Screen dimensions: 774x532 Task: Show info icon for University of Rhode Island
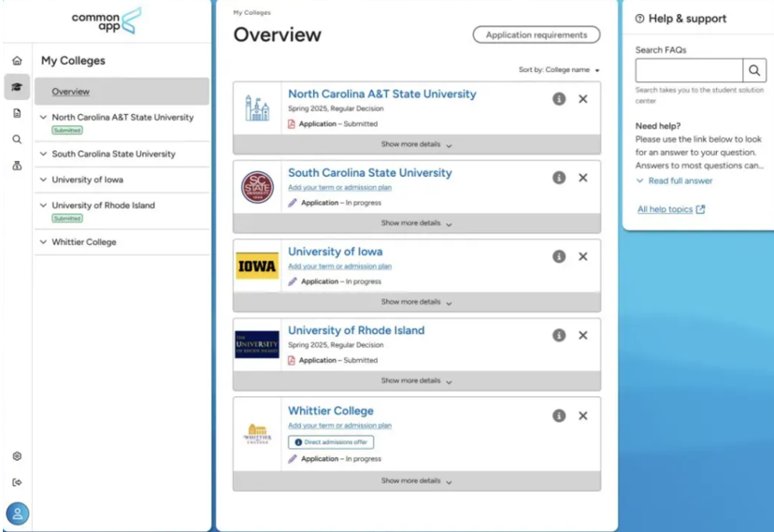pos(559,335)
